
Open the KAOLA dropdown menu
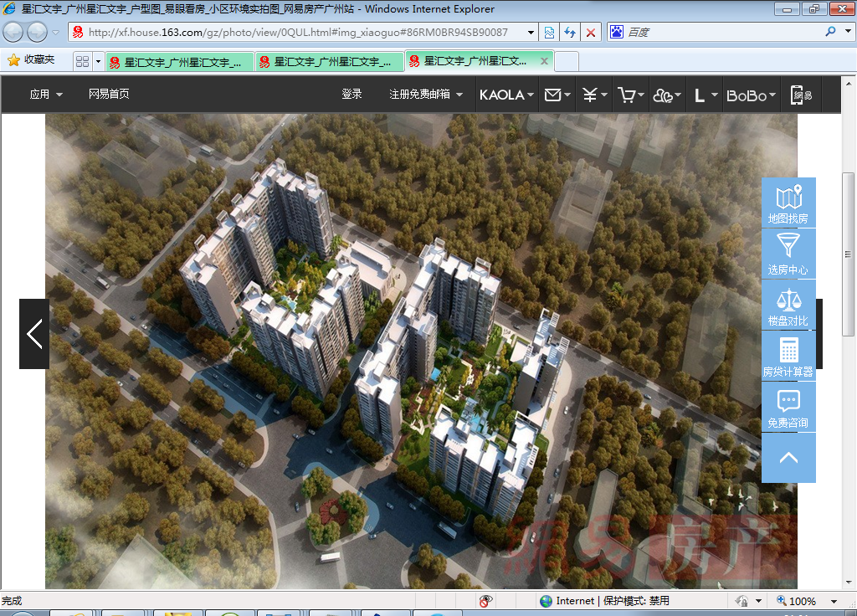click(x=506, y=95)
